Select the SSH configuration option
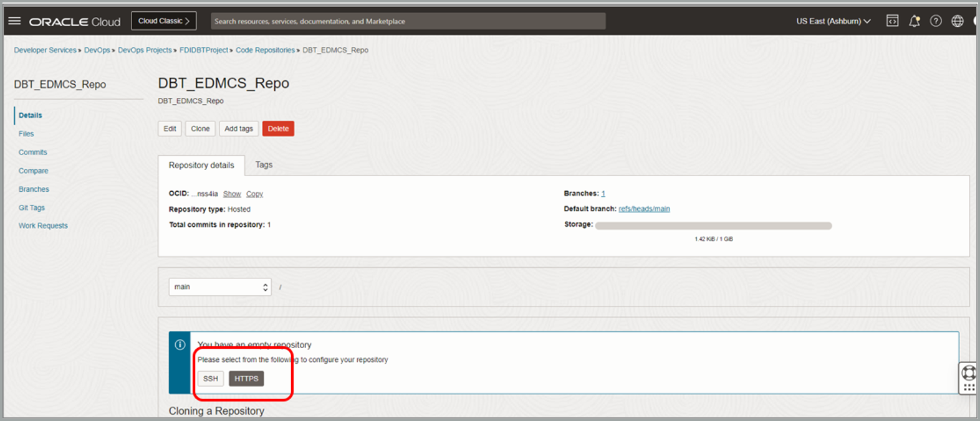This screenshot has height=421, width=980. 211,379
